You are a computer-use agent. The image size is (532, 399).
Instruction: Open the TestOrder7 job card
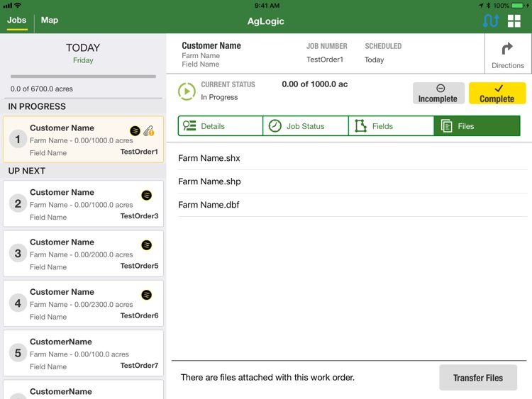(83, 353)
